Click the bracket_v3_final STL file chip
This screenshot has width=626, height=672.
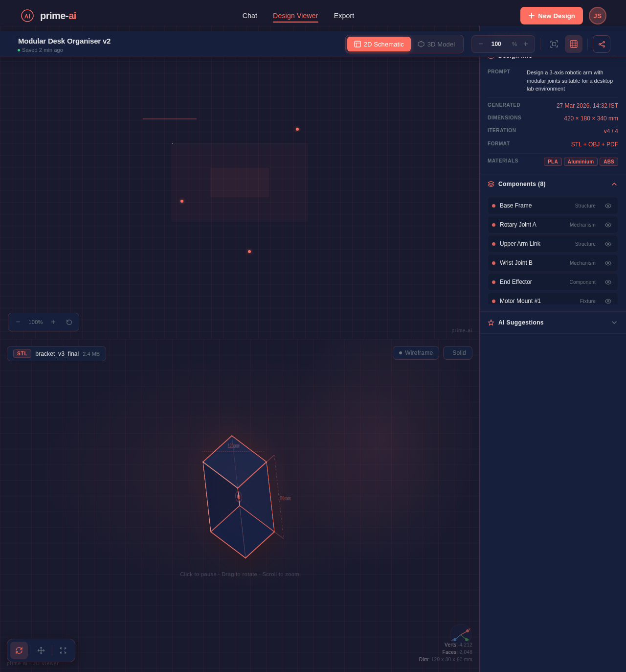pyautogui.click(x=56, y=353)
